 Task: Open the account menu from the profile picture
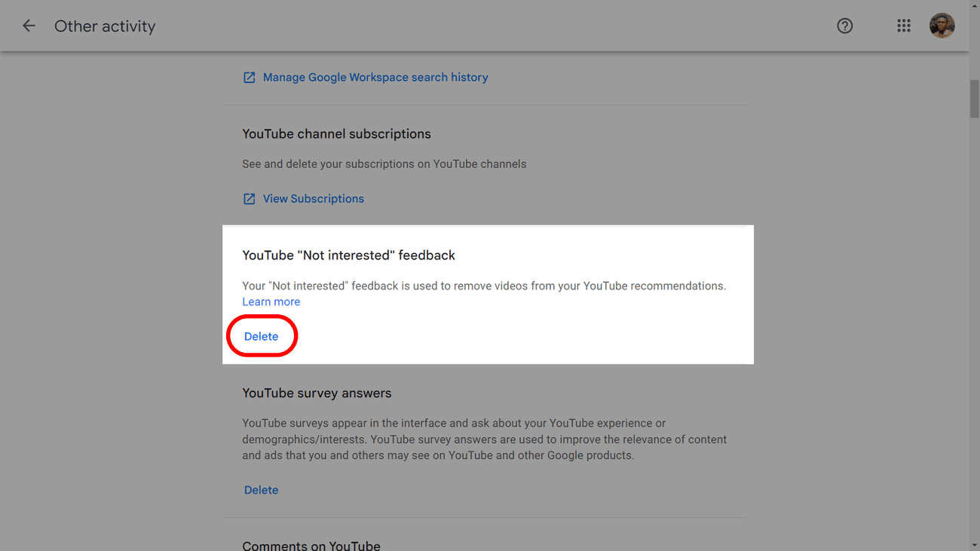(x=942, y=25)
